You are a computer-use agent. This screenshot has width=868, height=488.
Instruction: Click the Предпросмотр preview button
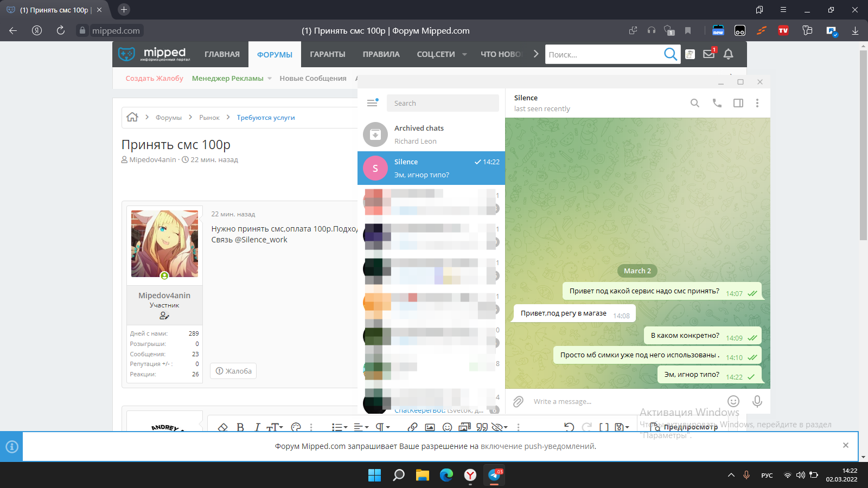tap(684, 427)
